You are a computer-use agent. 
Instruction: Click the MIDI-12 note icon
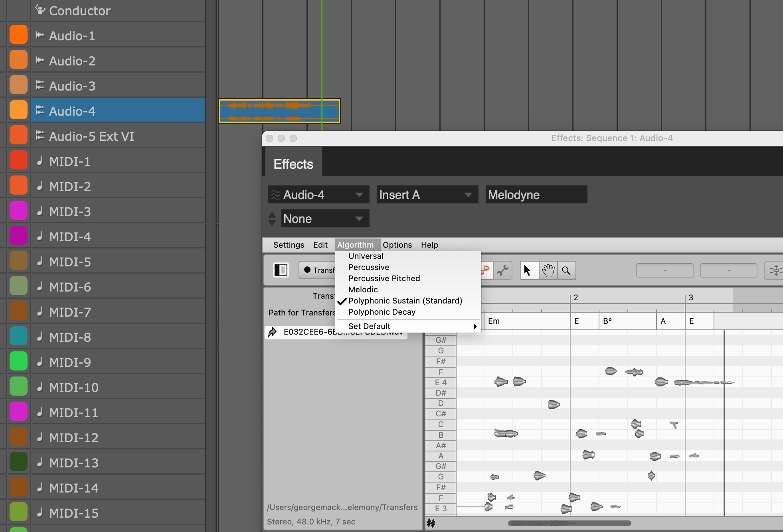(40, 437)
